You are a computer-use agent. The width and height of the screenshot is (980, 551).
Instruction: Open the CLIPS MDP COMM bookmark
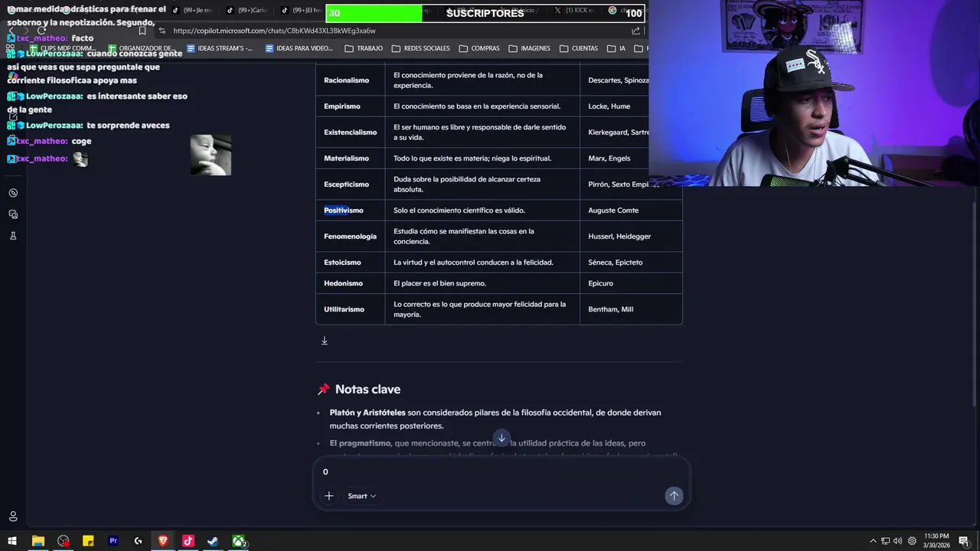(62, 48)
